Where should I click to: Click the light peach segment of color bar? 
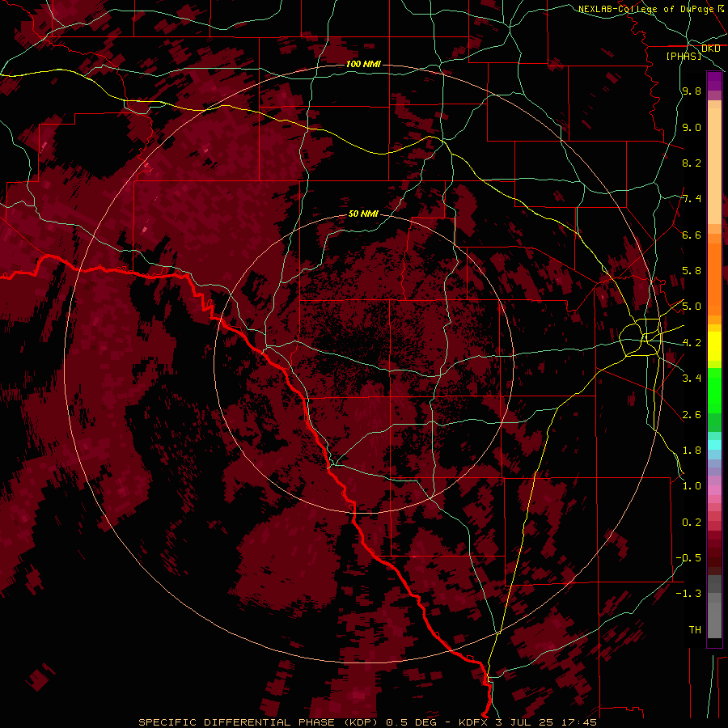714,166
